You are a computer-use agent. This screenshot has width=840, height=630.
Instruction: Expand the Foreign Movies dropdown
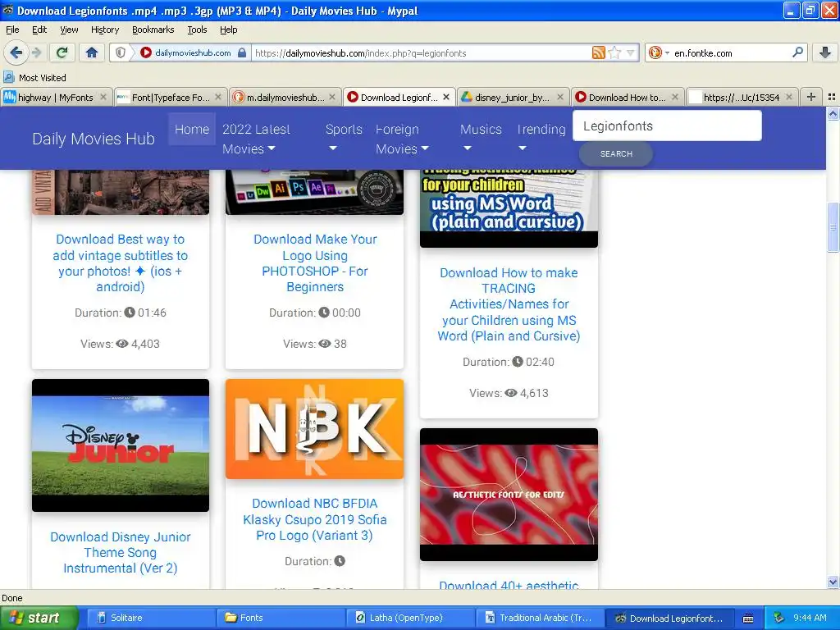402,139
